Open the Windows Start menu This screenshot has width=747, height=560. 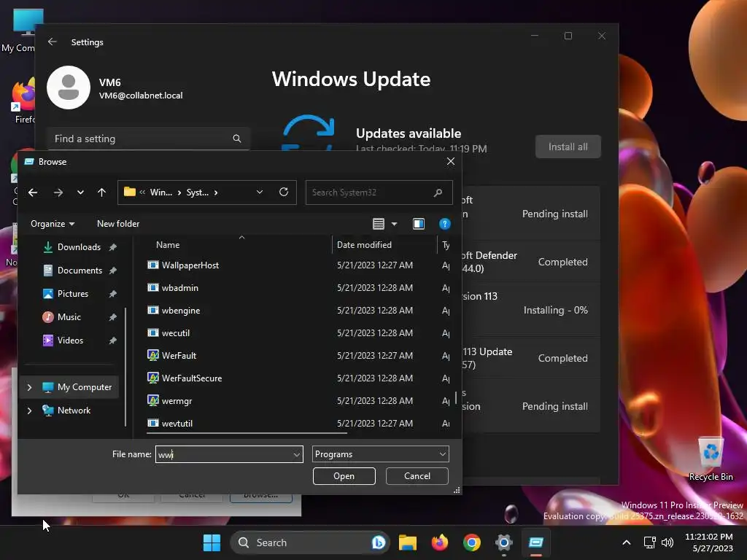coord(212,542)
